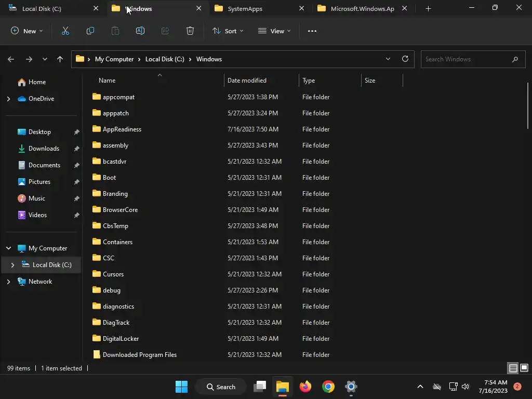532x399 pixels.
Task: Open recent locations dropdown chevron
Action: pos(45,59)
